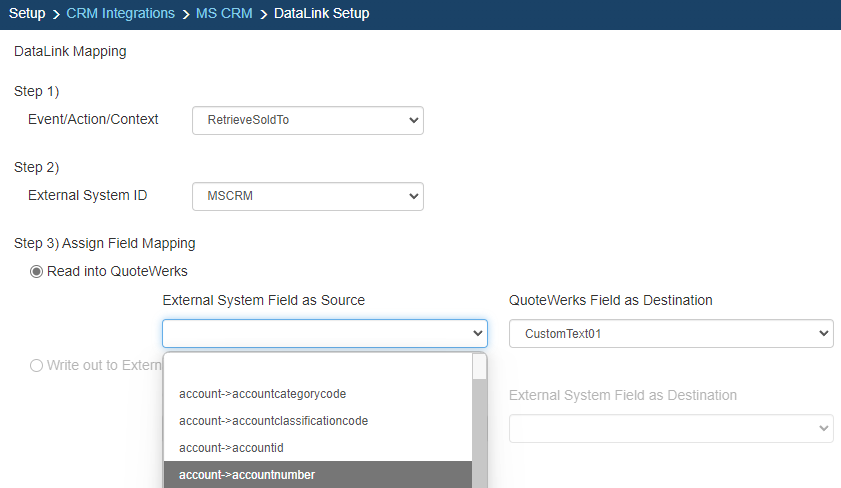Click the DataLink Setup breadcrumb
The width and height of the screenshot is (841, 488).
[x=321, y=14]
